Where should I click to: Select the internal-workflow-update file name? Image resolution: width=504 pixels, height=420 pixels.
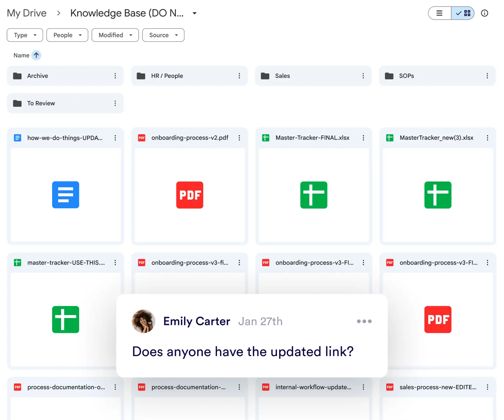click(314, 387)
